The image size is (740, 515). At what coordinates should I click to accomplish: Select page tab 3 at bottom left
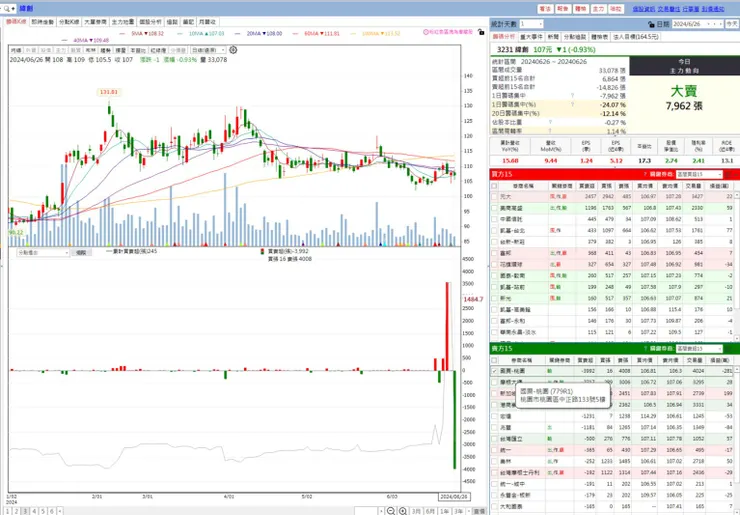click(x=25, y=511)
